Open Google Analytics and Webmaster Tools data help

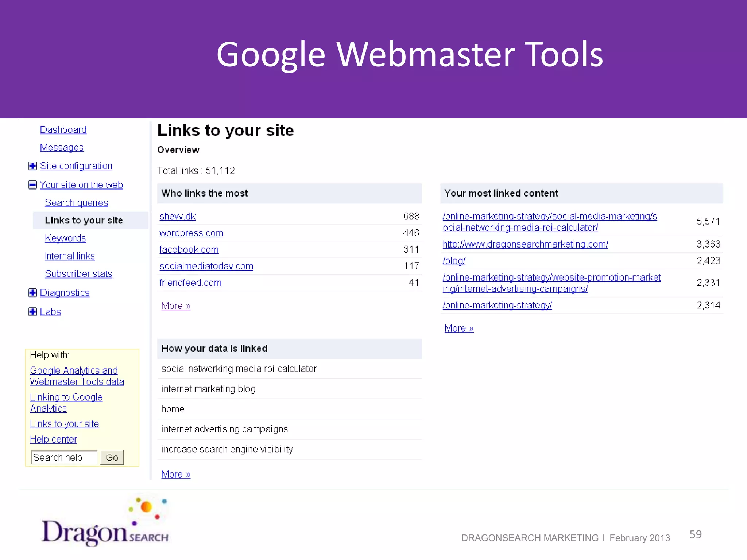tap(77, 376)
